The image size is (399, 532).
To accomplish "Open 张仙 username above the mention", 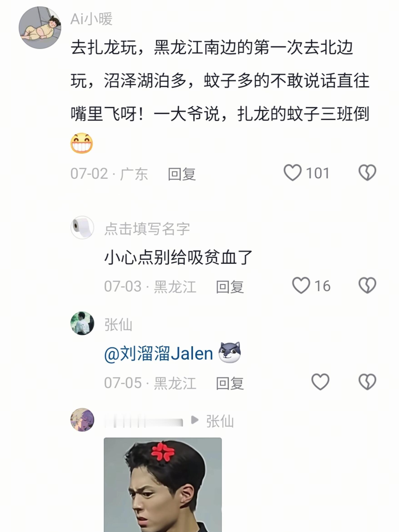I will [118, 325].
